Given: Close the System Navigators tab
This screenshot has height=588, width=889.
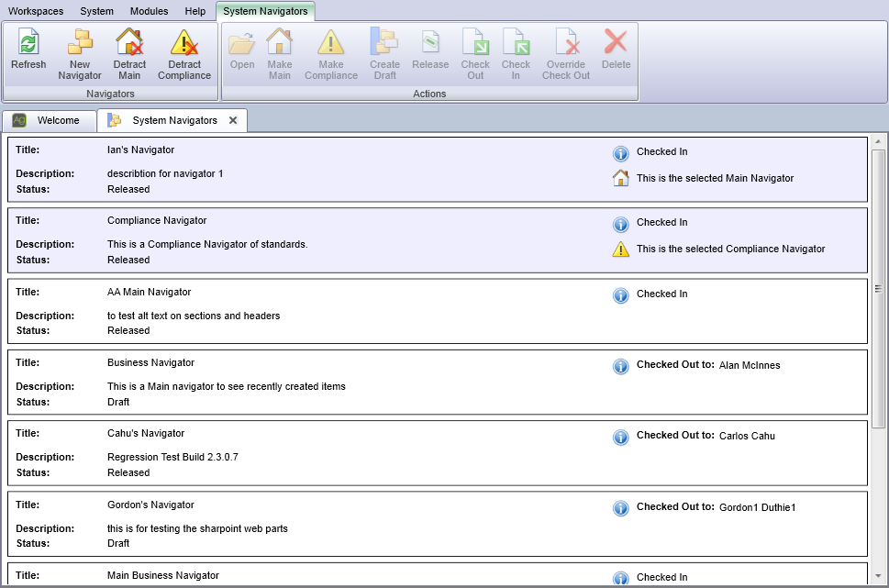Looking at the screenshot, I should pyautogui.click(x=233, y=120).
